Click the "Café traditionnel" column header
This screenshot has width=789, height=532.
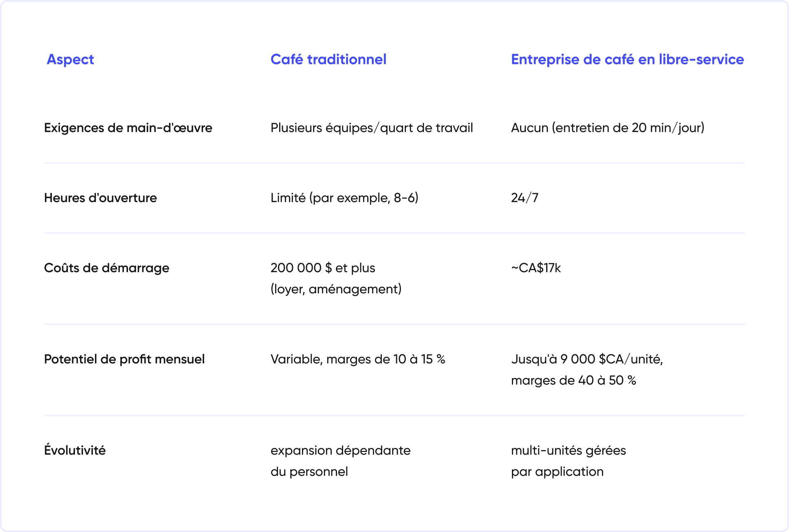[x=328, y=59]
